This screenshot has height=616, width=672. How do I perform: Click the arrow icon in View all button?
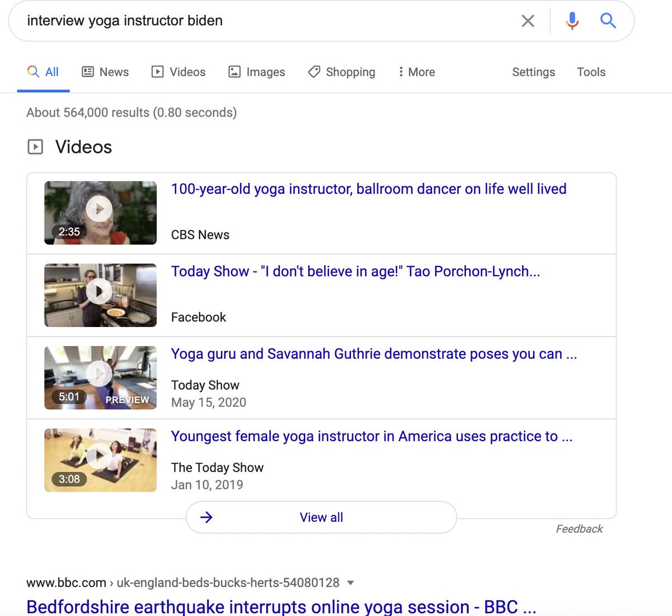coord(206,517)
